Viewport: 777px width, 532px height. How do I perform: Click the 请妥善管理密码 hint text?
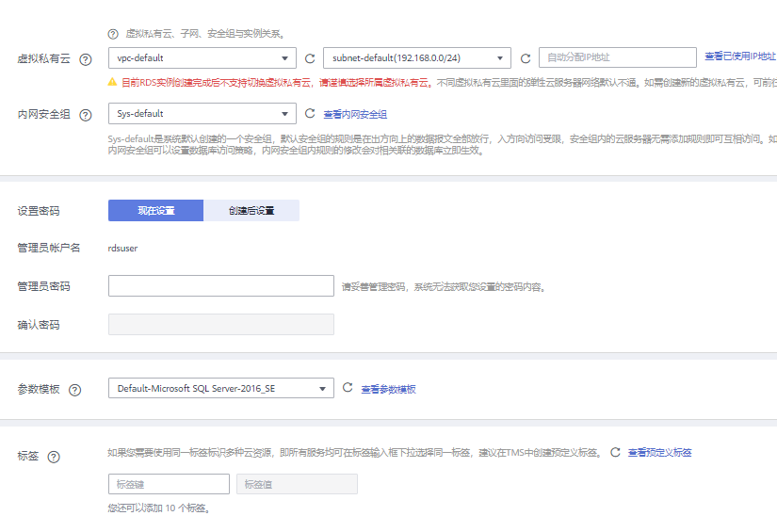pos(444,287)
